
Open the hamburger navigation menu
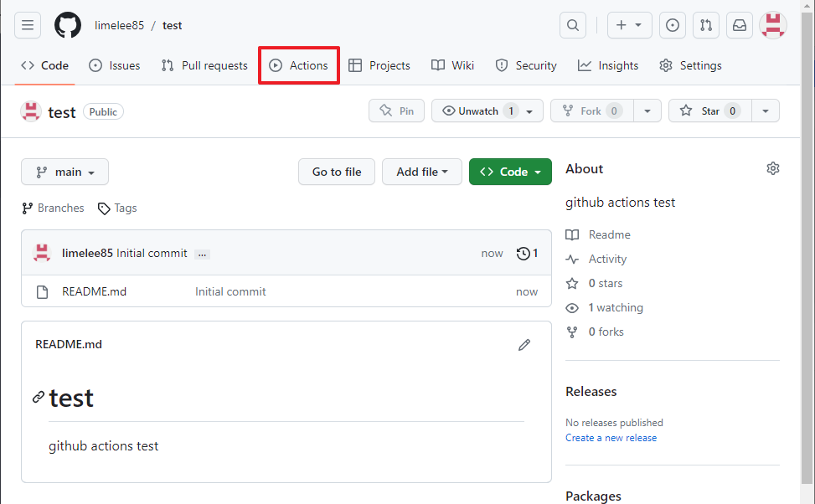[28, 25]
